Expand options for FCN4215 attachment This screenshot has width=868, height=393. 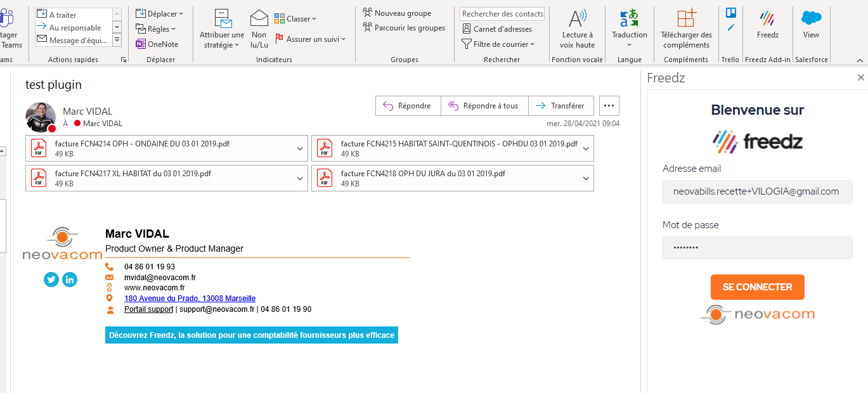586,148
